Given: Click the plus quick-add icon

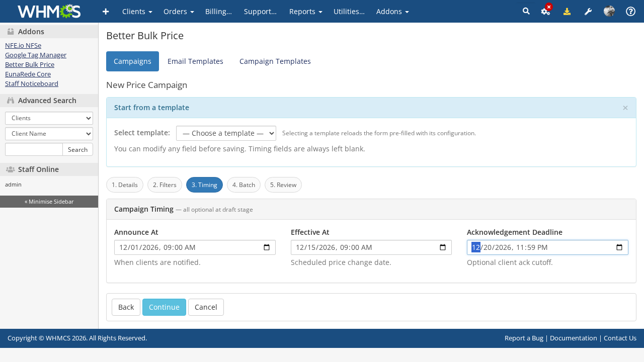Looking at the screenshot, I should pyautogui.click(x=106, y=11).
